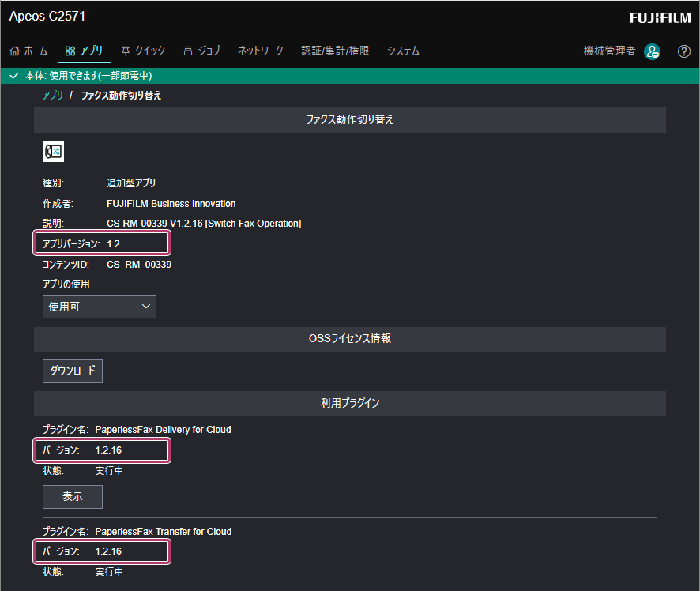Switch to the ネットワーク tab
The height and width of the screenshot is (591, 700).
[x=260, y=51]
